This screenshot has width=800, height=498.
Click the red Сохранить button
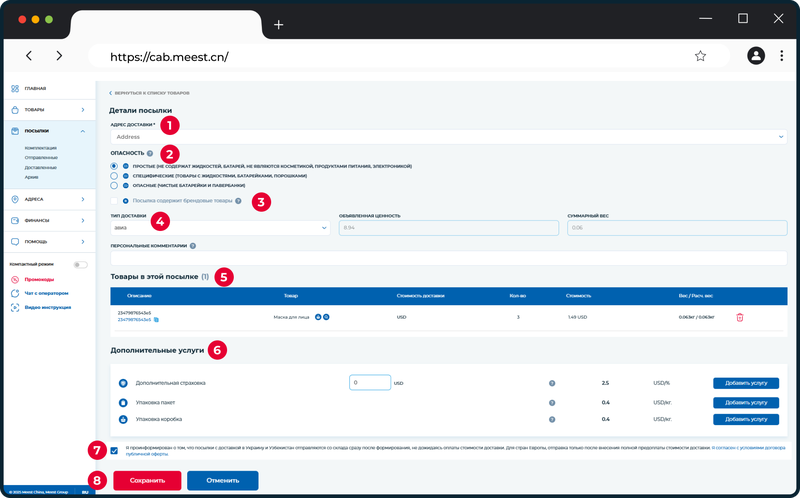pos(147,481)
